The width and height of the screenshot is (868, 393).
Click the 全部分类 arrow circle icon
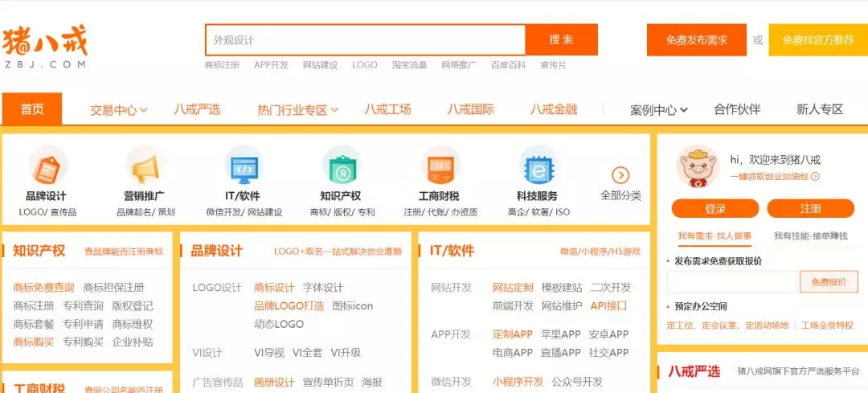coord(620,175)
